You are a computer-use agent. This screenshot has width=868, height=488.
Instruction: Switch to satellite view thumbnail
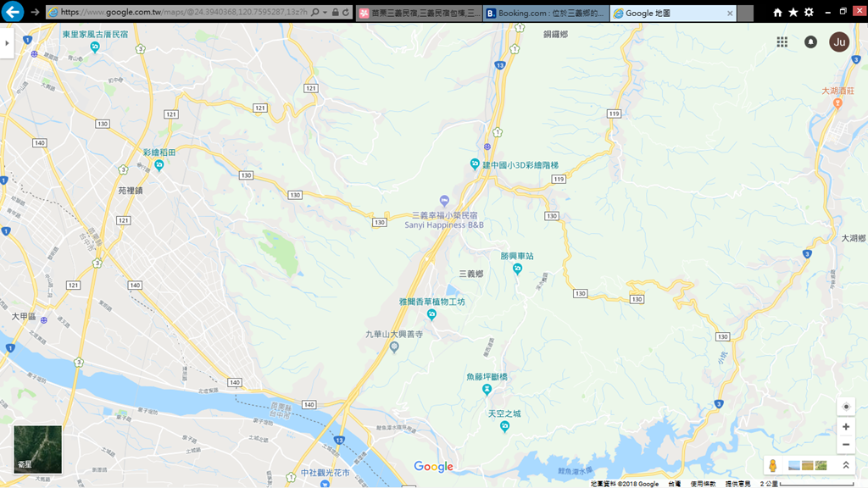(37, 449)
